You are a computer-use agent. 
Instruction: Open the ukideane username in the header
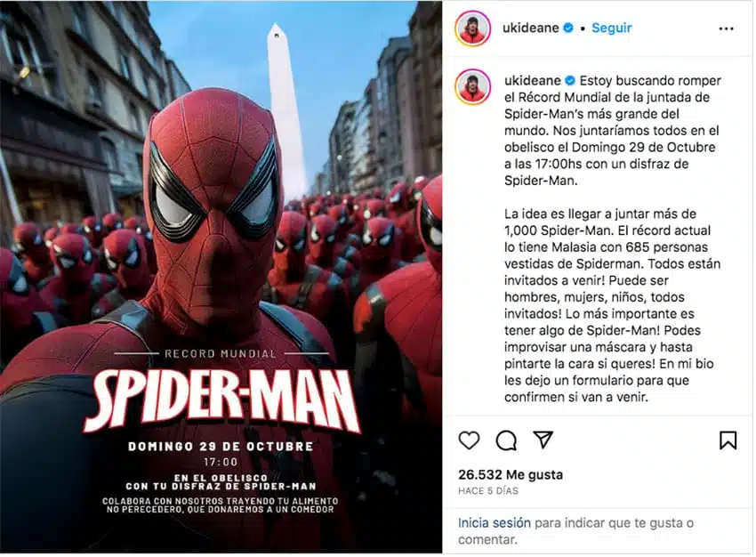point(530,28)
